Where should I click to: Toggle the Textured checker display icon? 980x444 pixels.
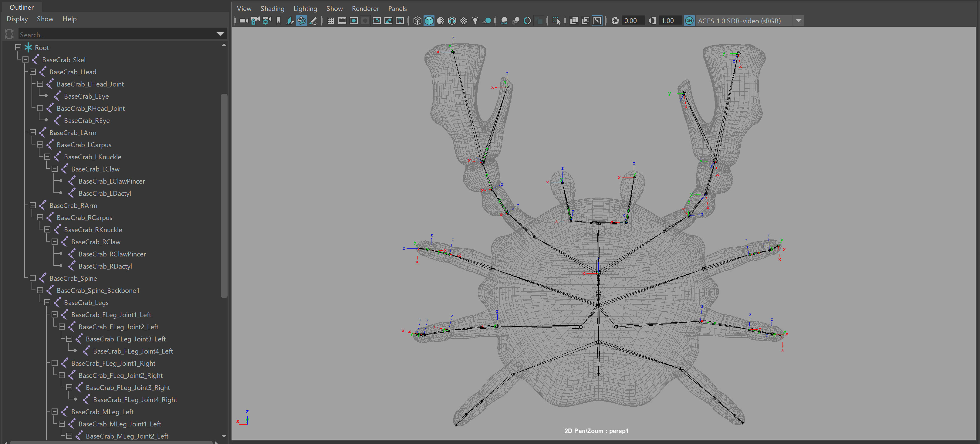pyautogui.click(x=463, y=21)
